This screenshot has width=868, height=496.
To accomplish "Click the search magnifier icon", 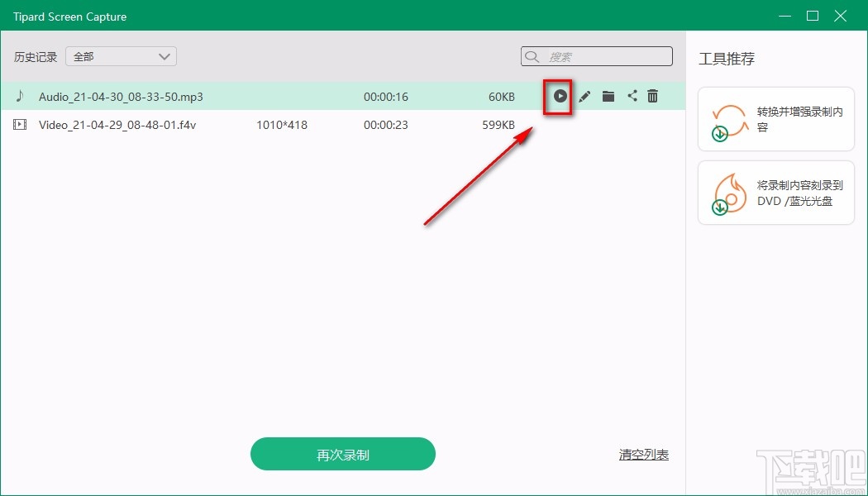I will pyautogui.click(x=532, y=56).
